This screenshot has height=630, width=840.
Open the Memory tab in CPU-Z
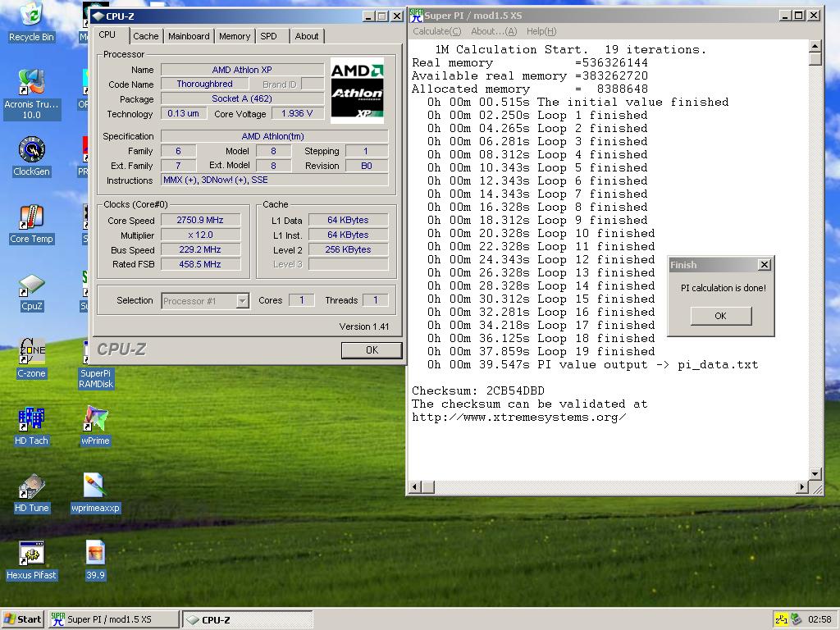click(x=234, y=36)
